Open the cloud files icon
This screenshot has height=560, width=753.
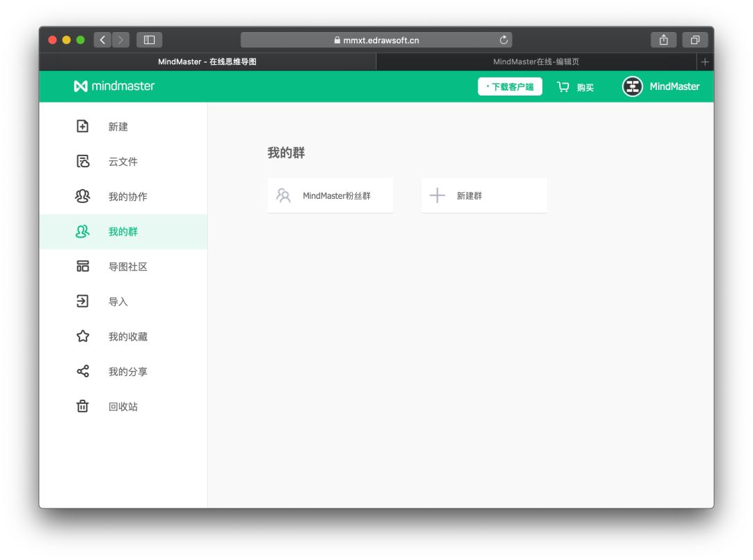[x=82, y=161]
